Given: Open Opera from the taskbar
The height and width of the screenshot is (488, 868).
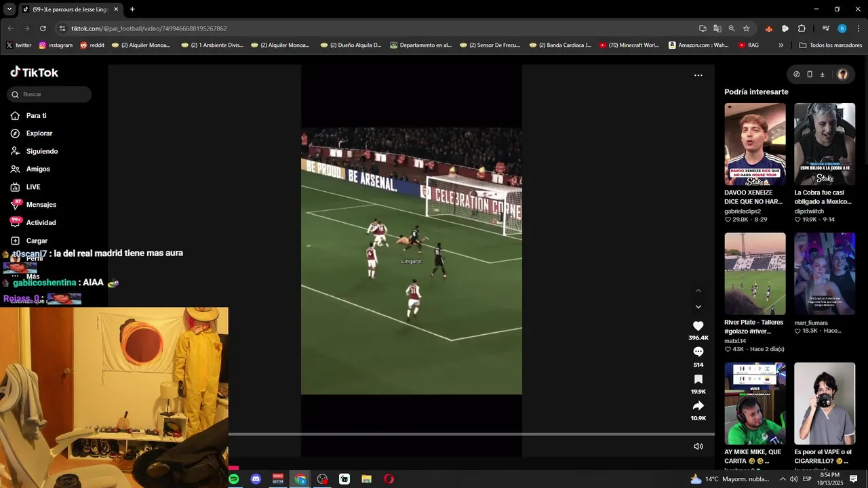Looking at the screenshot, I should (389, 479).
